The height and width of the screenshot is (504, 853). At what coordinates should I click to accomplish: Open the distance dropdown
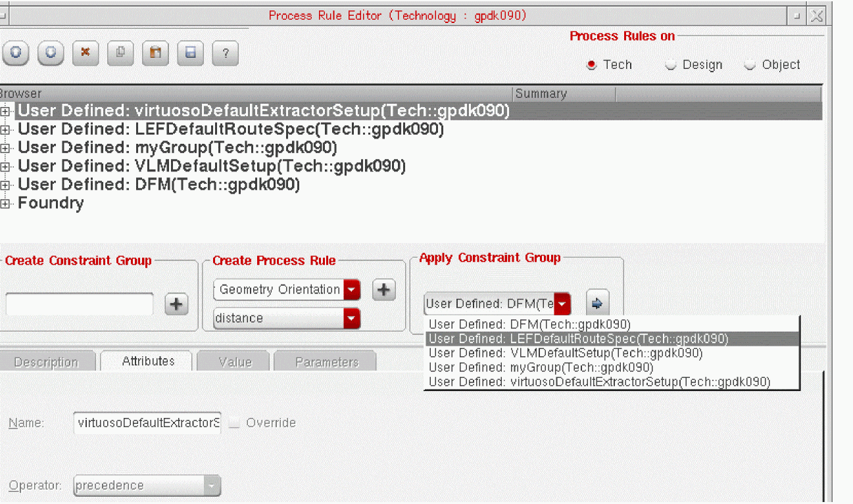(x=353, y=319)
